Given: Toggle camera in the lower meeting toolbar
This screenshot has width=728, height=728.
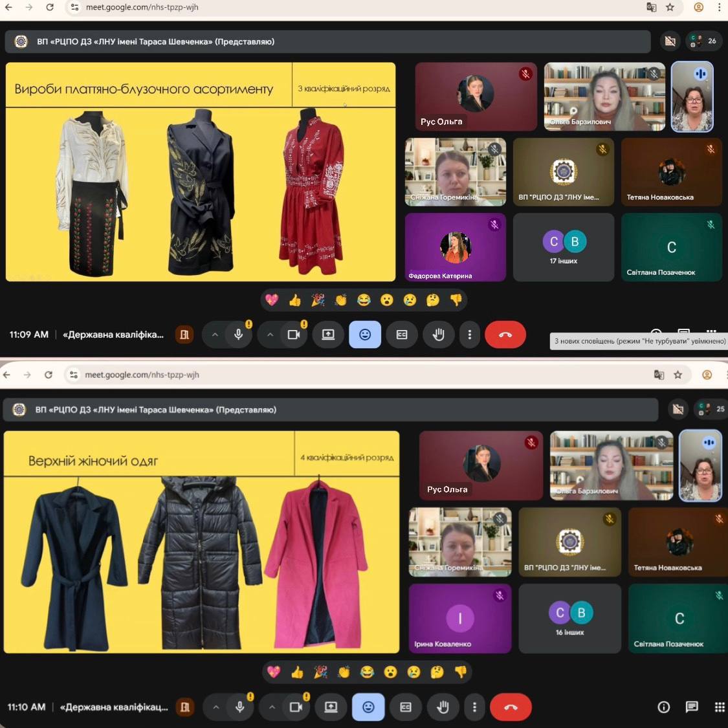Looking at the screenshot, I should pyautogui.click(x=296, y=707).
